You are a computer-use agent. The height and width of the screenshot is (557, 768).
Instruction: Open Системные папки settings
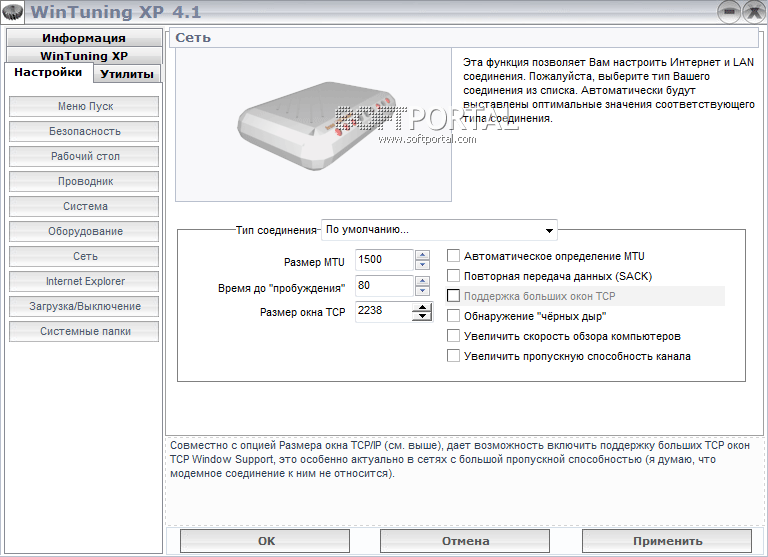tap(84, 331)
